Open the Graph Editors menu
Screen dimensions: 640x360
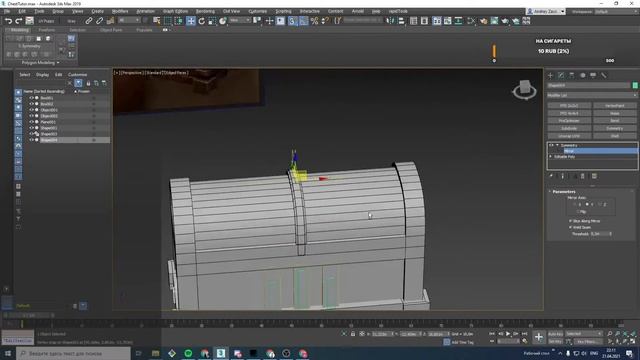pyautogui.click(x=176, y=11)
